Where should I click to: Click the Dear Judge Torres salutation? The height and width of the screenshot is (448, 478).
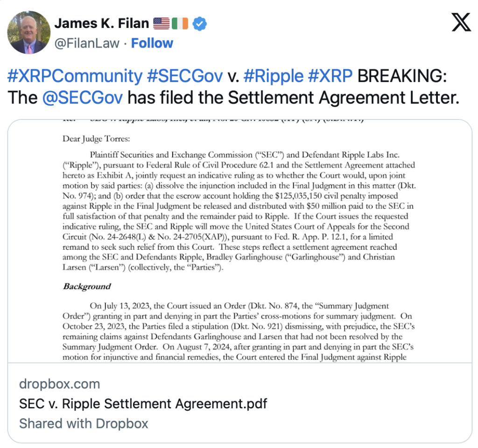coord(96,139)
